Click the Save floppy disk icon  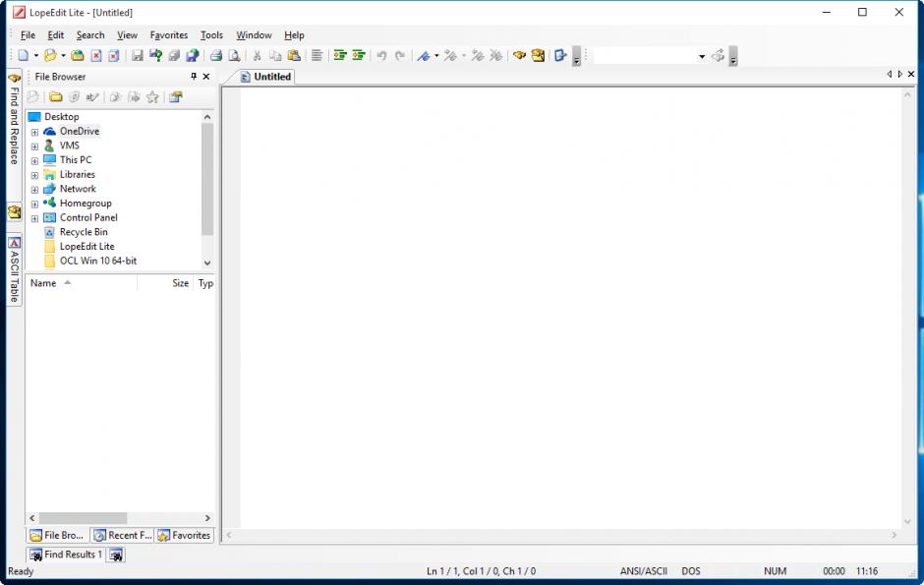138,55
